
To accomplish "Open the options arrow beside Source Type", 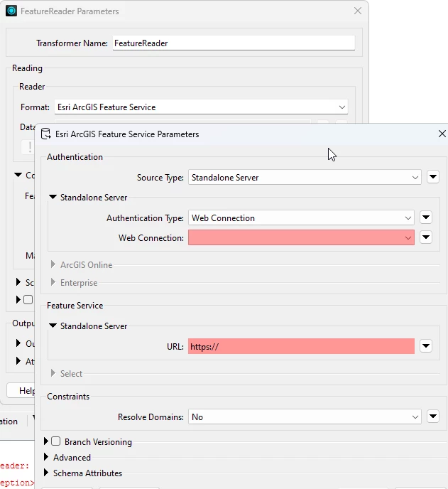I will [432, 177].
